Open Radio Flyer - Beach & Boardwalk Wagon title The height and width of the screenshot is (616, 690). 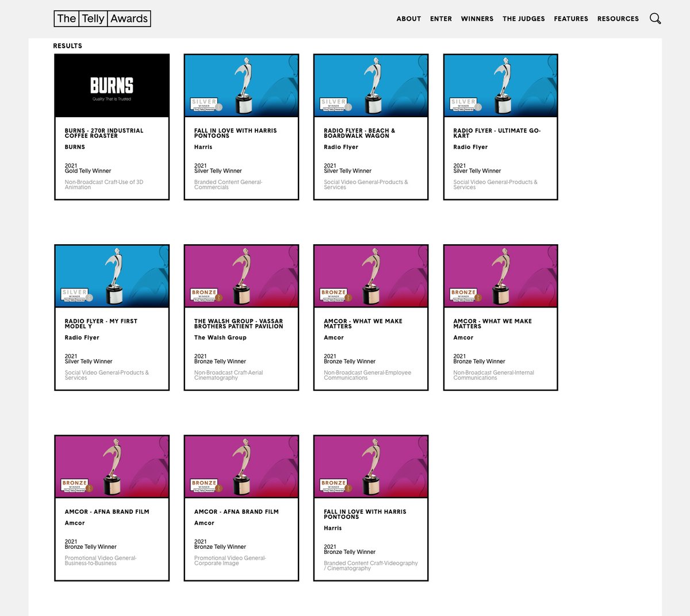coord(359,133)
